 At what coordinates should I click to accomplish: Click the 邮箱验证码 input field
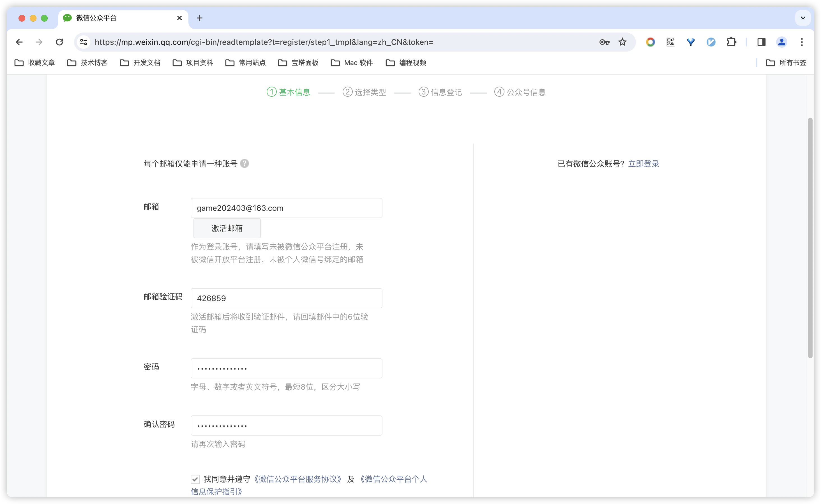click(x=286, y=298)
